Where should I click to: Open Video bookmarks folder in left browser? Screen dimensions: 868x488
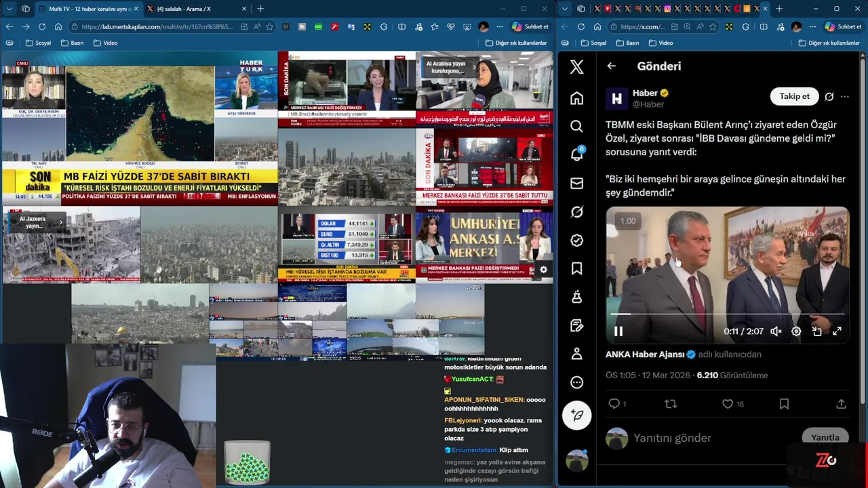click(105, 43)
